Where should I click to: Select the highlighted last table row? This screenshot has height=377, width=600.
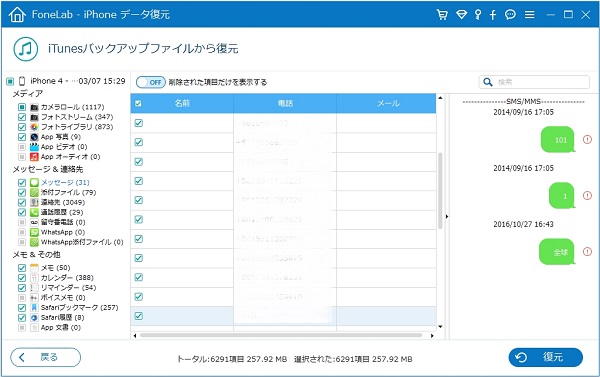point(283,316)
